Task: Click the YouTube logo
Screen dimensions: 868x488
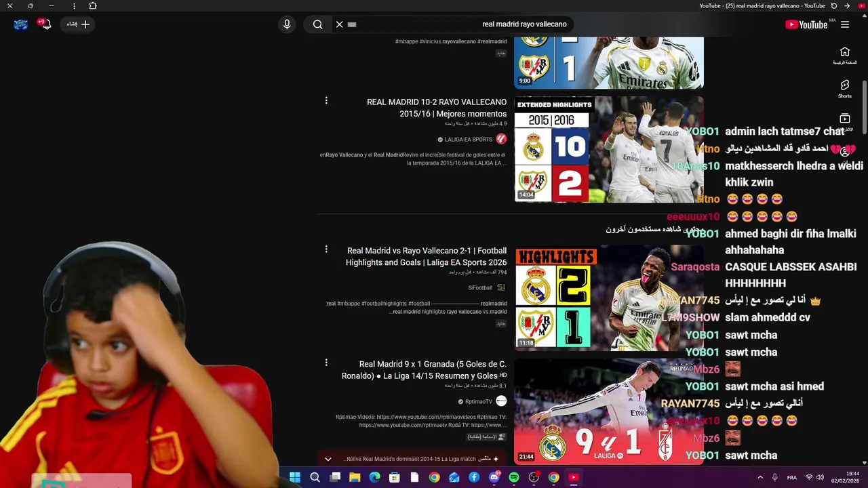Action: click(x=806, y=24)
